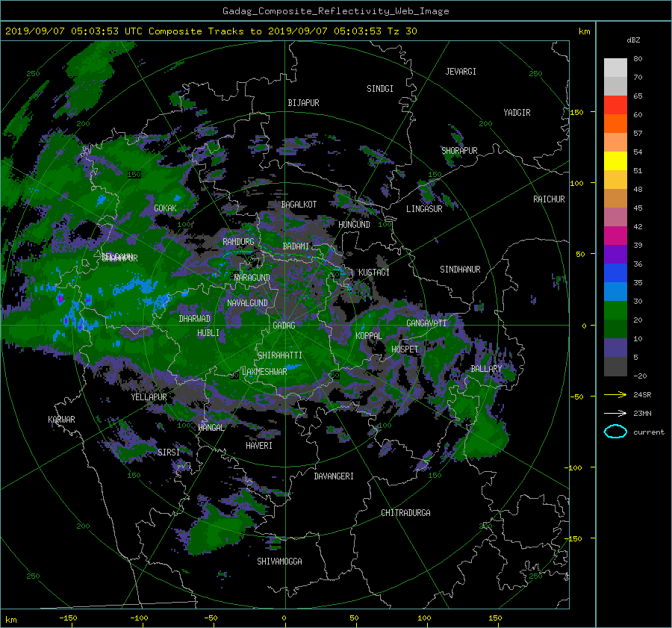Screen dimensions: 672x628
Task: Click the RAMDURG city label
Action: [x=238, y=242]
